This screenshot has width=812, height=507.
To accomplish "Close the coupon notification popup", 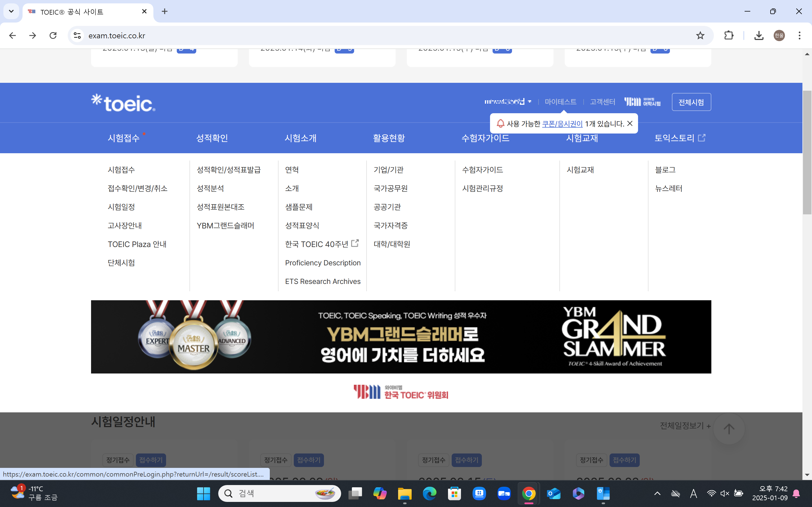I will click(630, 123).
